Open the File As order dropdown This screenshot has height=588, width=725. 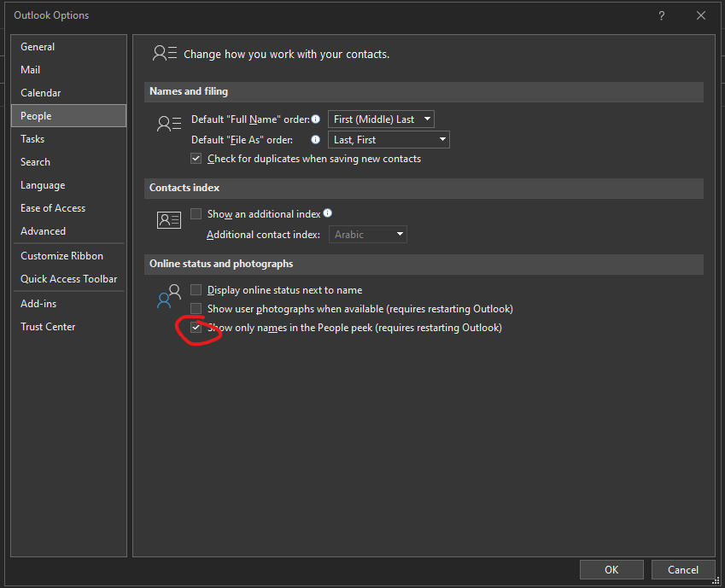pos(389,140)
